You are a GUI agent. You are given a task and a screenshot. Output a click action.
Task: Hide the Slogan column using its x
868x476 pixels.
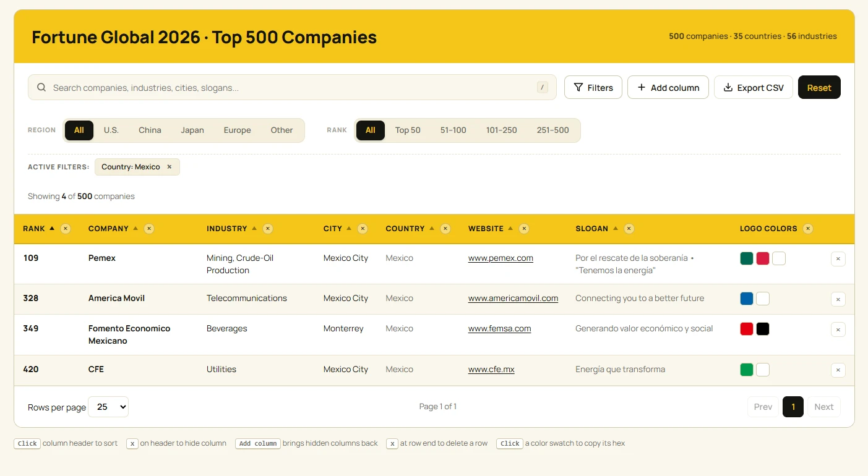[629, 229]
